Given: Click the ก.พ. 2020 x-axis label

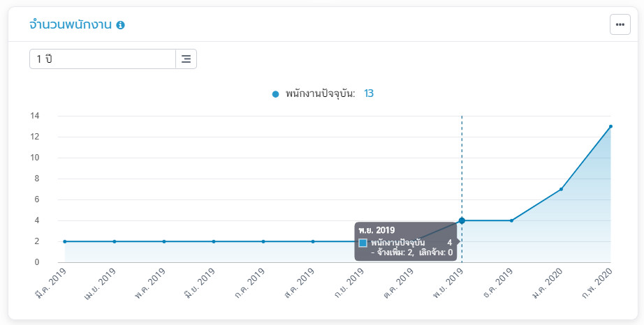Looking at the screenshot, I should point(601,281).
